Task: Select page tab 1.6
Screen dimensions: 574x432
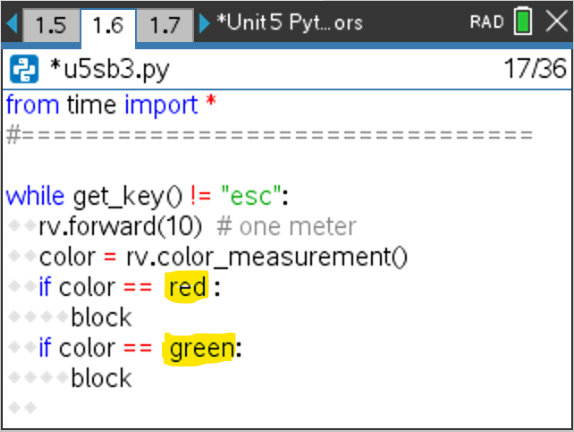Action: pos(108,26)
